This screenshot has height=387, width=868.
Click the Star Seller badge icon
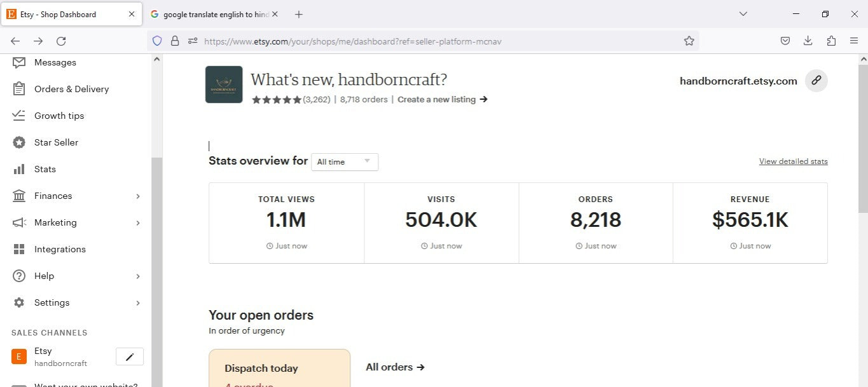[19, 142]
